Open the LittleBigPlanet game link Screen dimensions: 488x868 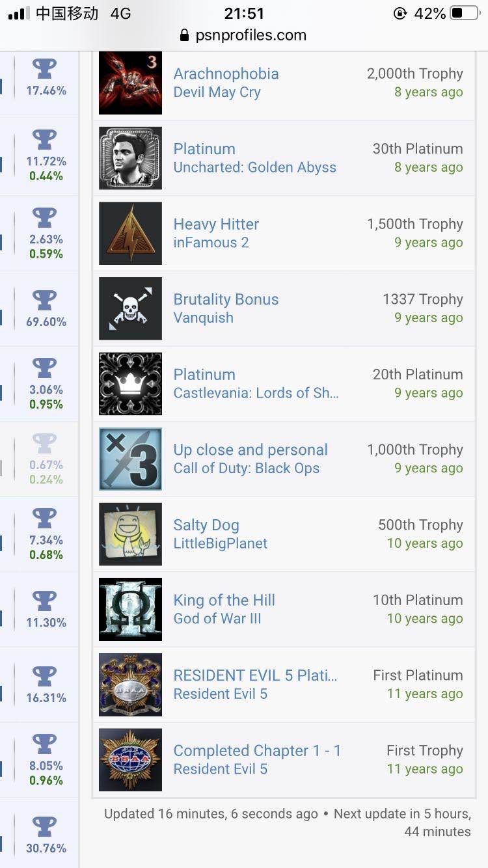(220, 543)
